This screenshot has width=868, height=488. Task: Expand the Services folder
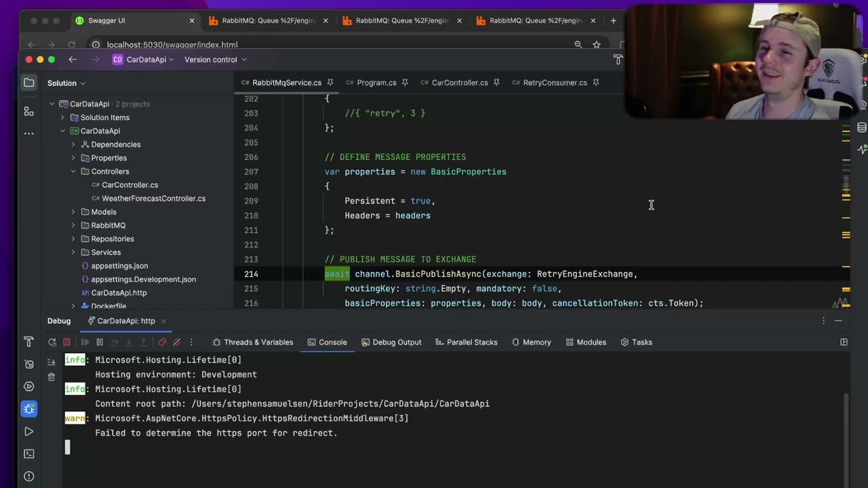[x=74, y=253]
